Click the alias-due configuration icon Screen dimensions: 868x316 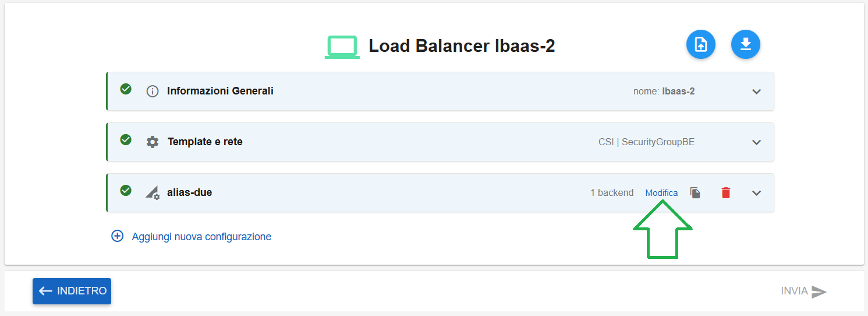(153, 192)
